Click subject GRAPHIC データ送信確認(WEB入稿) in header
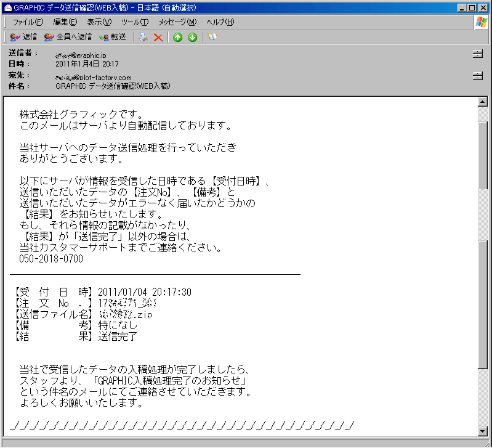 pyautogui.click(x=113, y=86)
